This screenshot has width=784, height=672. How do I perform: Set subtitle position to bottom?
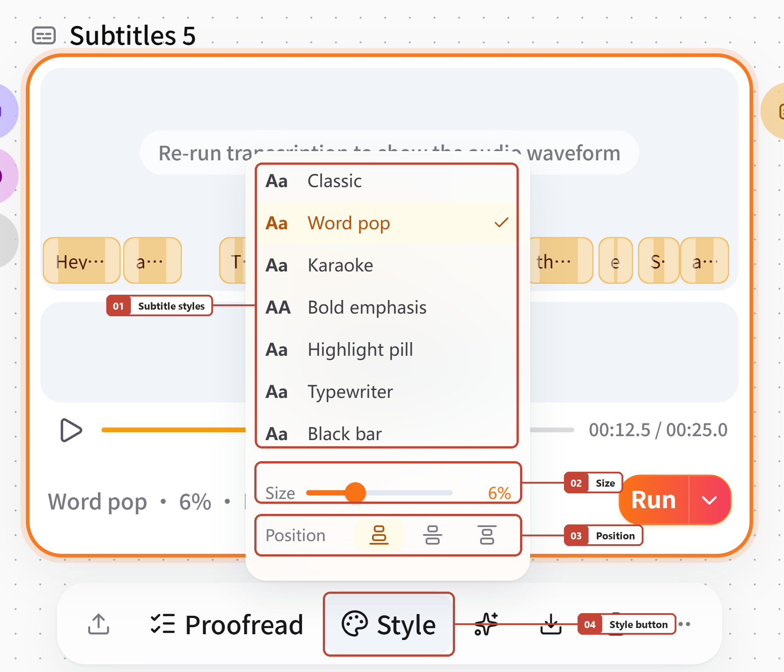point(379,535)
